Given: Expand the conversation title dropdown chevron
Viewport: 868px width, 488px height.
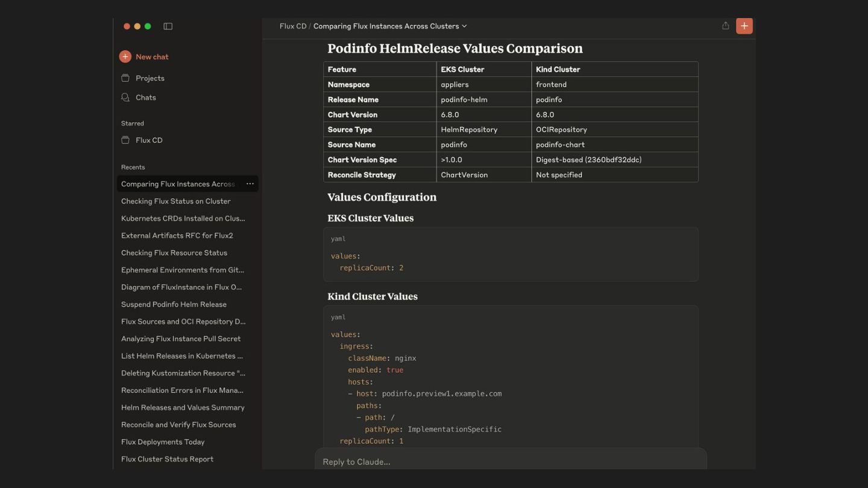Looking at the screenshot, I should coord(464,27).
